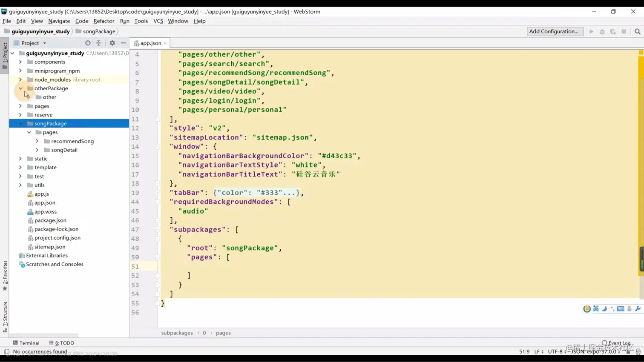The height and width of the screenshot is (362, 644).
Task: Open Project panel gear settings
Action: 112,43
